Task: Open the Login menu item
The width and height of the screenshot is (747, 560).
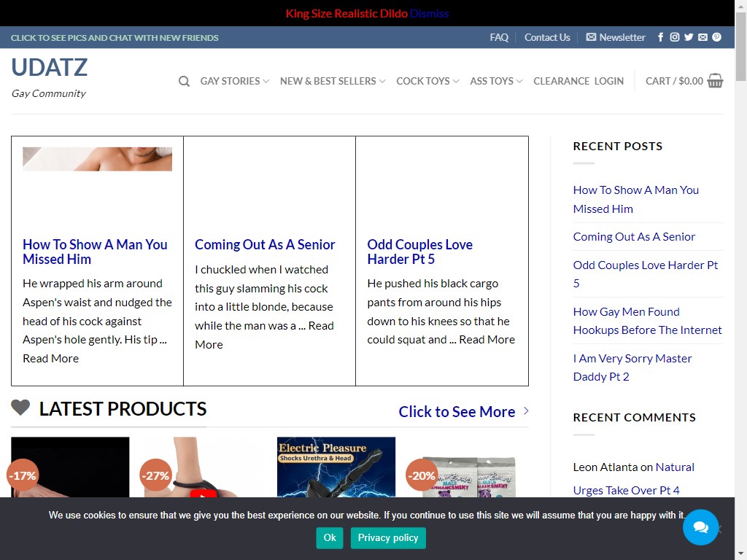Action: tap(609, 81)
